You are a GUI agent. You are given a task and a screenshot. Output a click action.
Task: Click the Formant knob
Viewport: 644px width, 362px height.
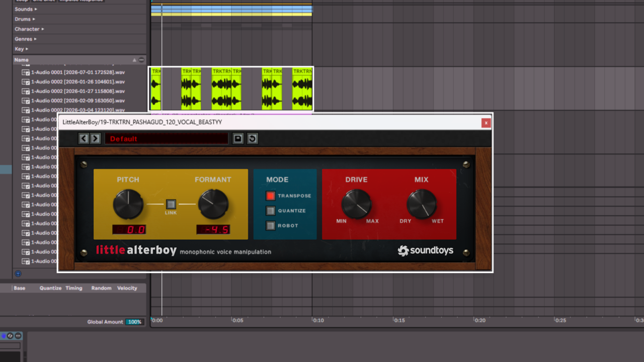(213, 204)
